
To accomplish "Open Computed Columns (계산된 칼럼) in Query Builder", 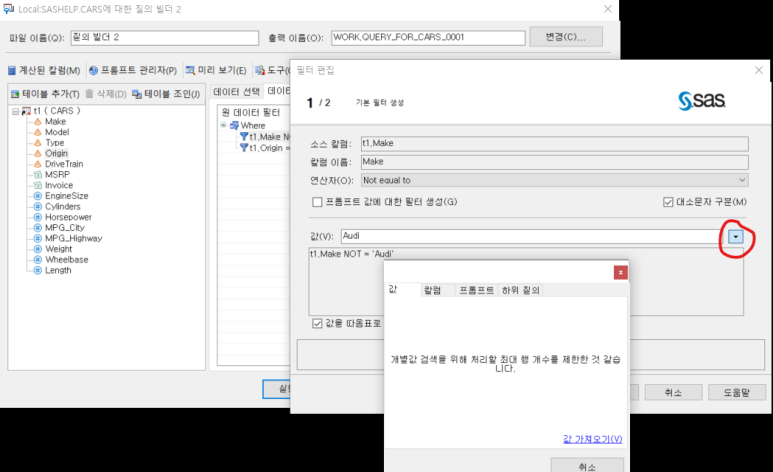I will tap(44, 71).
